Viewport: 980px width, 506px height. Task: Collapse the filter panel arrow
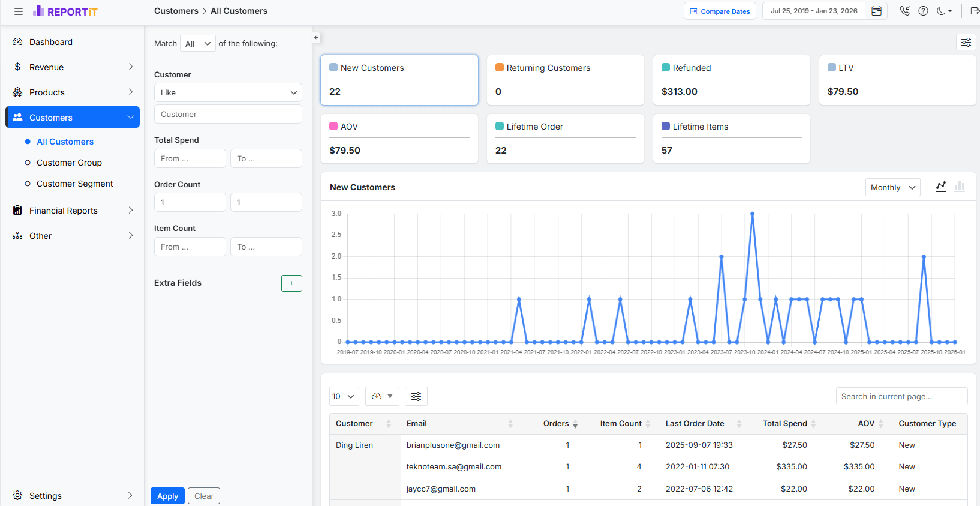(316, 38)
